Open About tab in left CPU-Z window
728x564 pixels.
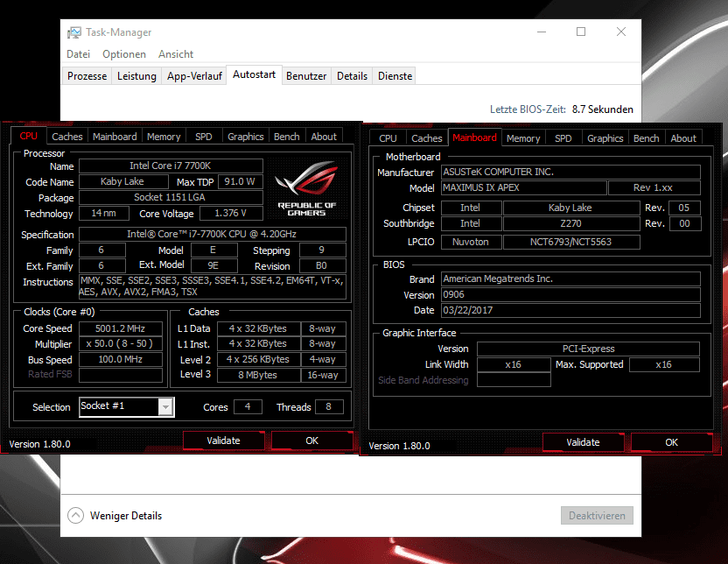pyautogui.click(x=324, y=137)
